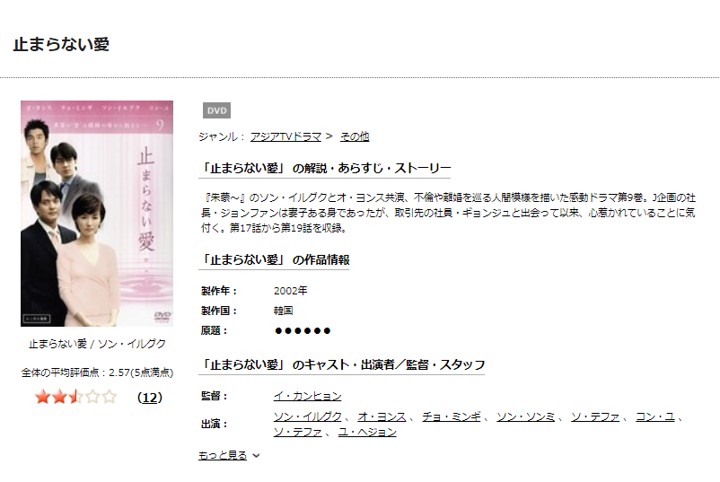Open cast member ソン・イルグク link
The width and height of the screenshot is (720, 482).
(x=308, y=417)
